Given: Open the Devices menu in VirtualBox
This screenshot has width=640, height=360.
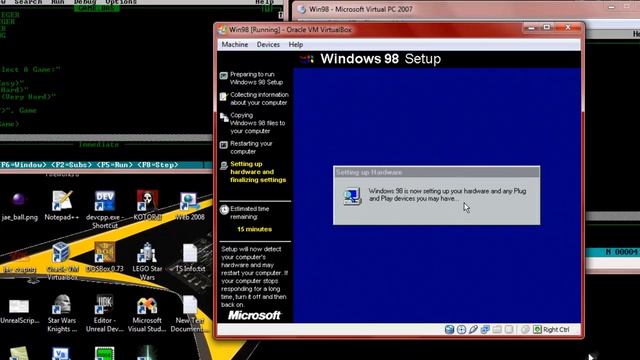Looking at the screenshot, I should point(268,44).
